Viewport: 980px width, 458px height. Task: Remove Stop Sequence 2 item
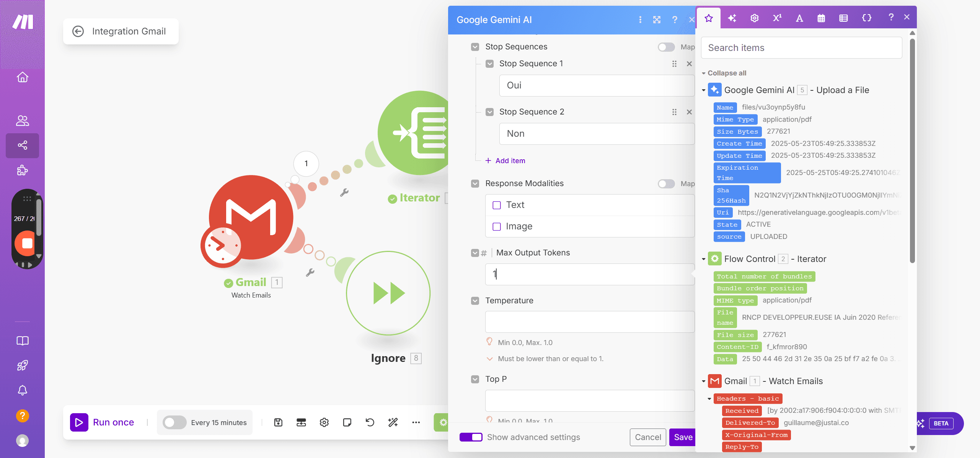click(689, 112)
